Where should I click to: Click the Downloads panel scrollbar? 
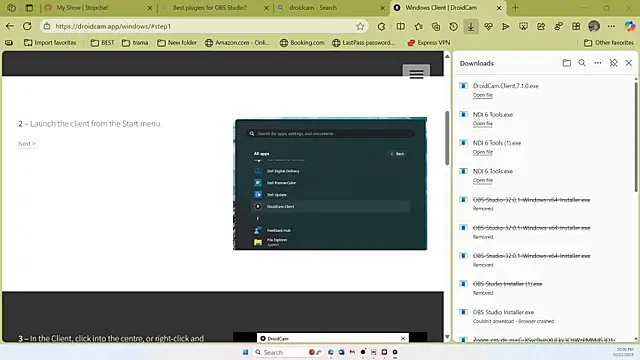coord(636,137)
